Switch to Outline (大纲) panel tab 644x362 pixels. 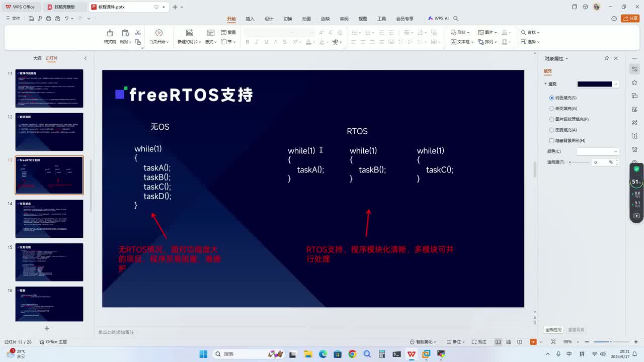[x=37, y=58]
